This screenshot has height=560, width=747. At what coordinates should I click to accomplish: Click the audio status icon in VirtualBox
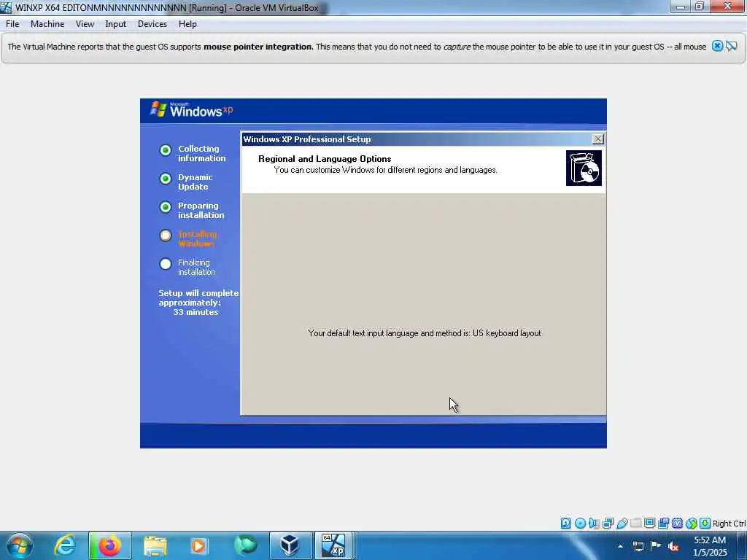click(594, 524)
